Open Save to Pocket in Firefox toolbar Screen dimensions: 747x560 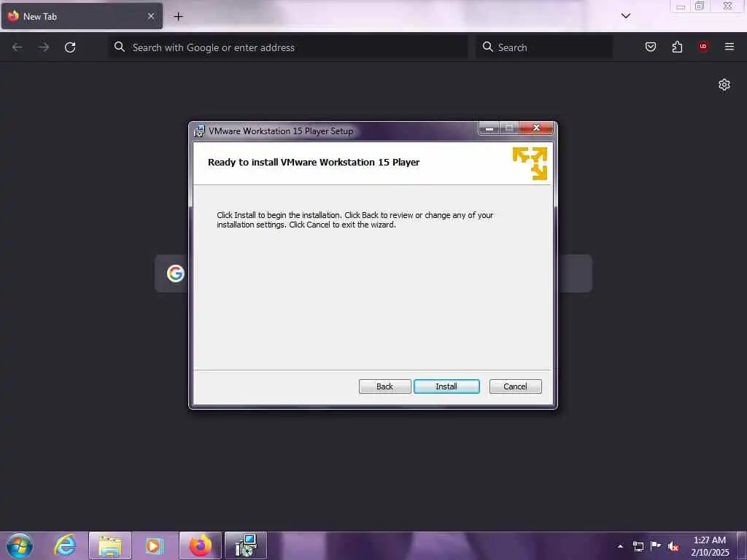(x=650, y=47)
